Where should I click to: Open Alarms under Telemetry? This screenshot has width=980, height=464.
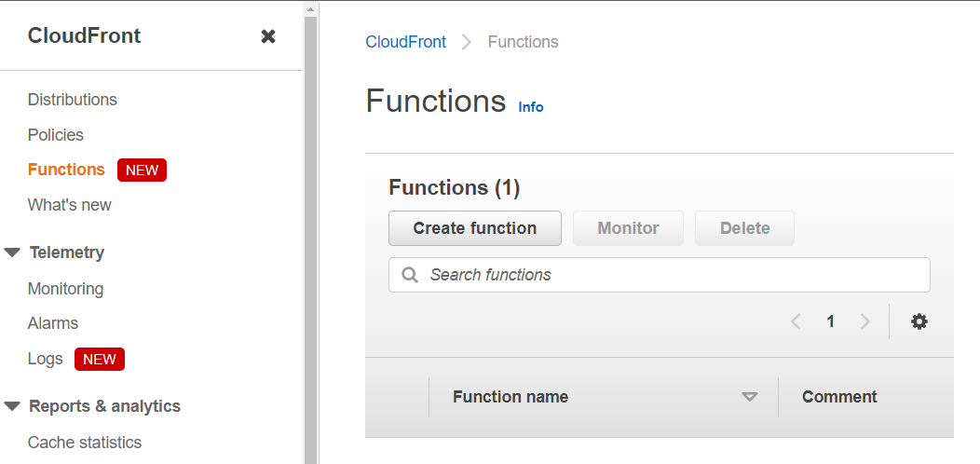(x=53, y=323)
